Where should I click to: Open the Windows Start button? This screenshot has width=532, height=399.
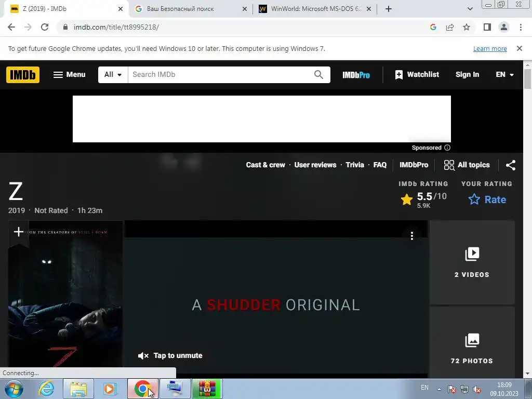14,389
